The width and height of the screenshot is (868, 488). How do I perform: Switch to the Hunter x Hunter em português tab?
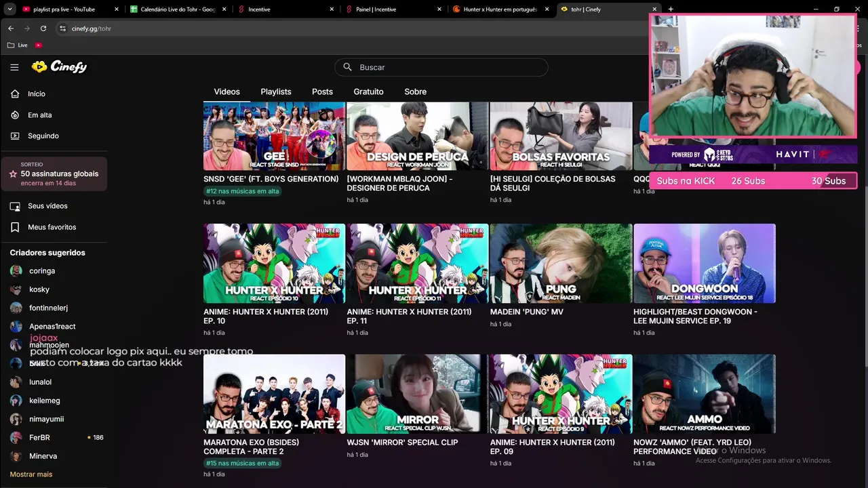tap(500, 9)
